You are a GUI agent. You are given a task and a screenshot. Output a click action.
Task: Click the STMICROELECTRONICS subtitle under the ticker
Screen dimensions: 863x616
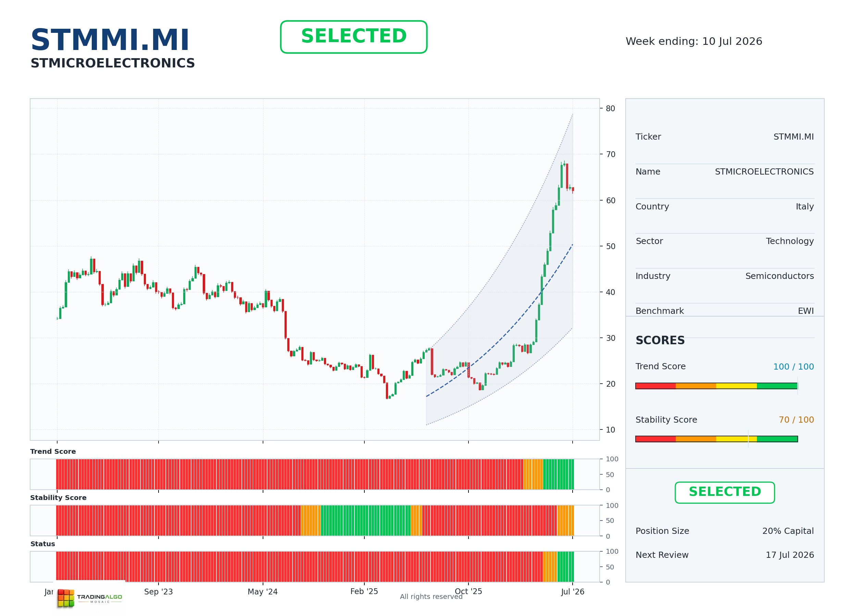point(112,63)
